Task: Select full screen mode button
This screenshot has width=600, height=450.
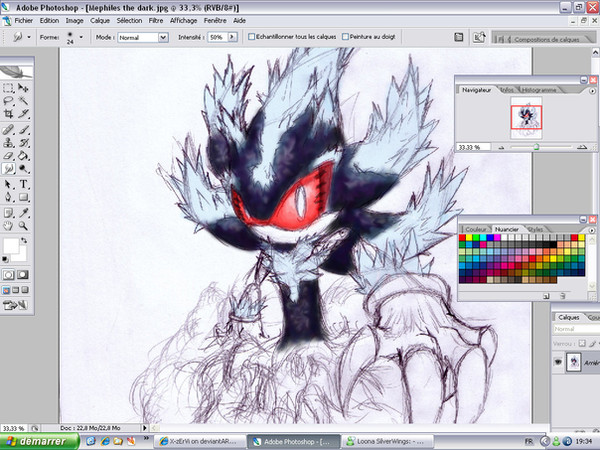Action: click(x=24, y=290)
